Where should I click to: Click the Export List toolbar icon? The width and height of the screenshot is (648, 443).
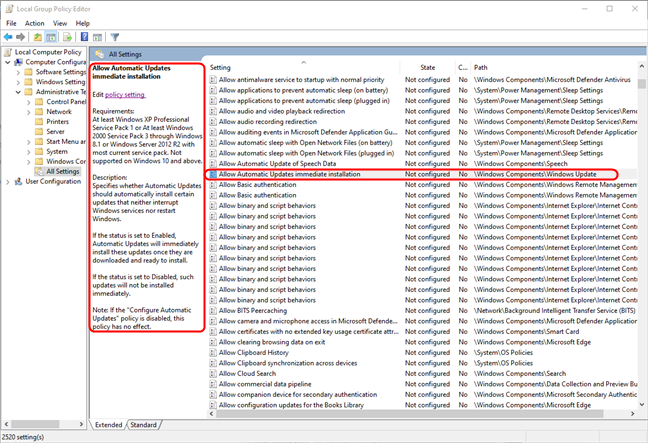pyautogui.click(x=67, y=37)
